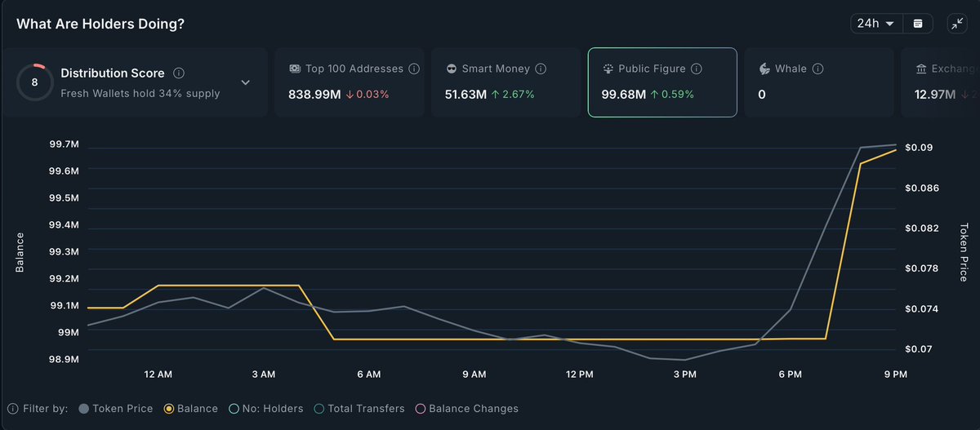Click the Whale tail icon
This screenshot has height=430, width=980.
click(764, 69)
